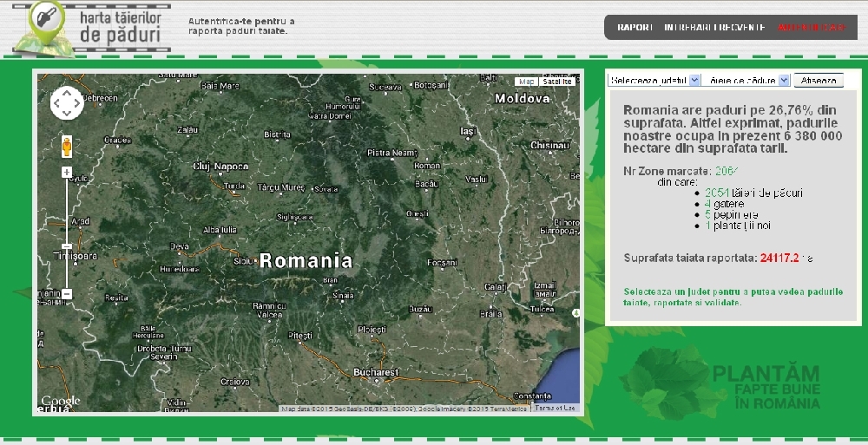Click the 24117.2 reported cut area value
Screen dimensions: 868x445
pos(779,258)
